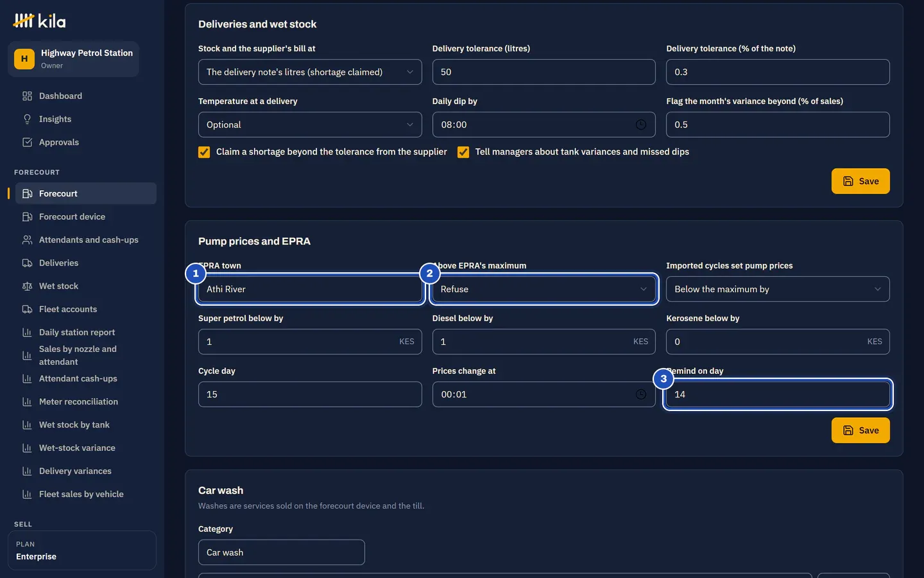Toggle Tell managers about tank variances checkbox

click(463, 152)
